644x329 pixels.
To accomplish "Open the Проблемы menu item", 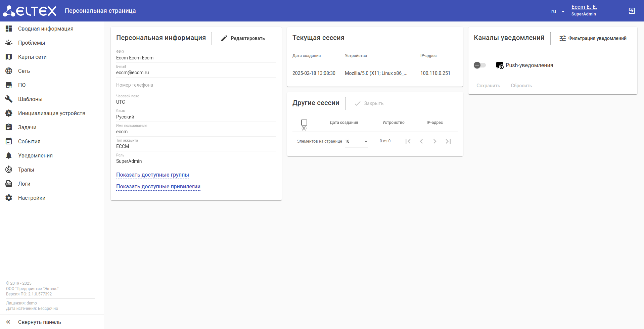I will pos(32,43).
